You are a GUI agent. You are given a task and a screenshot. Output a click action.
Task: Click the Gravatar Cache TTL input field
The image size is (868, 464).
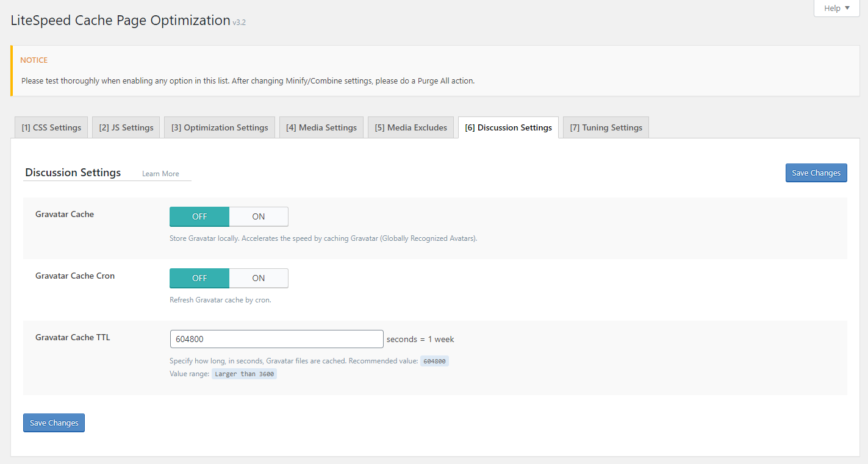tap(276, 339)
